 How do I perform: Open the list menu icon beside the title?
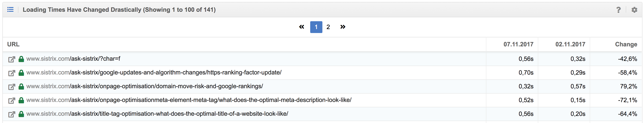[x=10, y=9]
